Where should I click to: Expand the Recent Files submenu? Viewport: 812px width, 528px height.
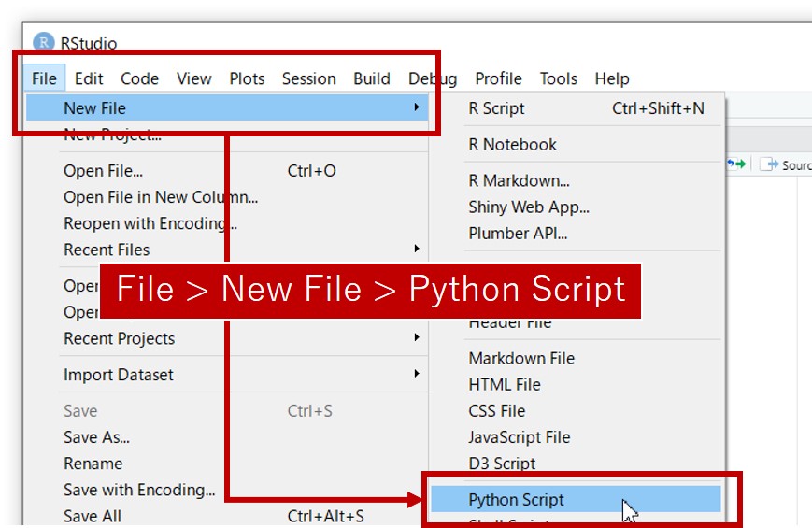416,250
